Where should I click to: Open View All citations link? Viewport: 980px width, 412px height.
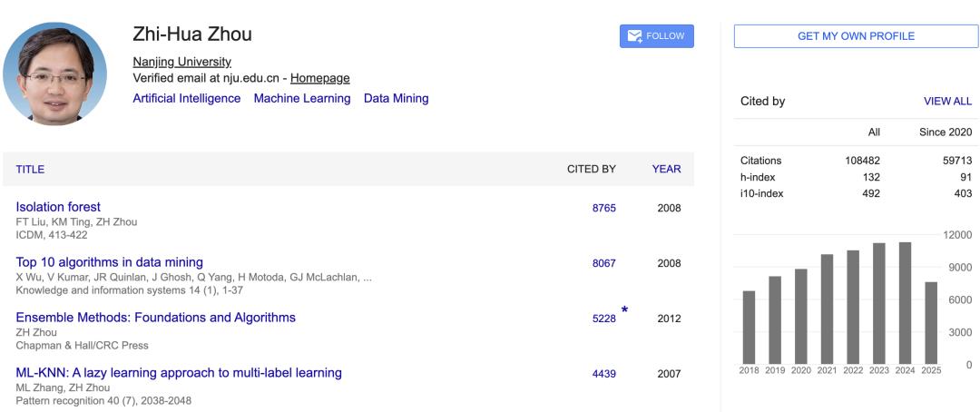pos(947,102)
